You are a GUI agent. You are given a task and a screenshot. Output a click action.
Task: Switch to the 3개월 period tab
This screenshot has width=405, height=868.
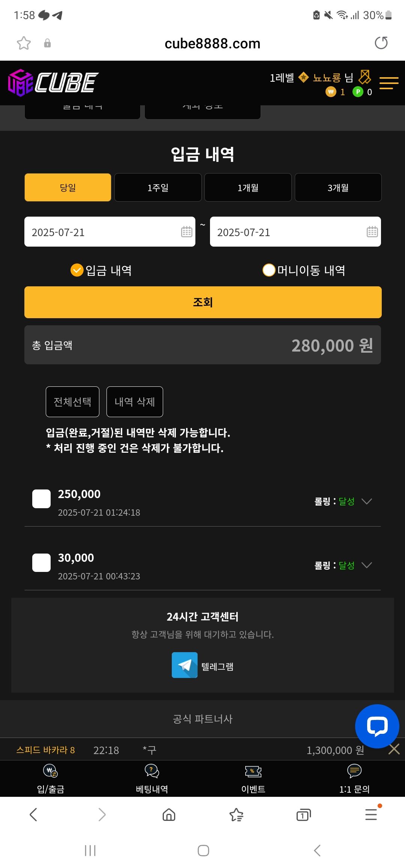(x=338, y=187)
